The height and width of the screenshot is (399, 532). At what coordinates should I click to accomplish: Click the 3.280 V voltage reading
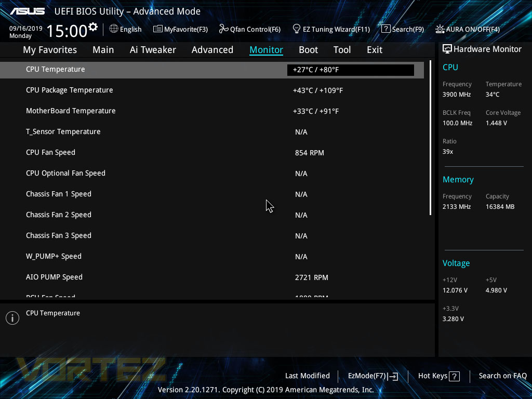point(453,319)
